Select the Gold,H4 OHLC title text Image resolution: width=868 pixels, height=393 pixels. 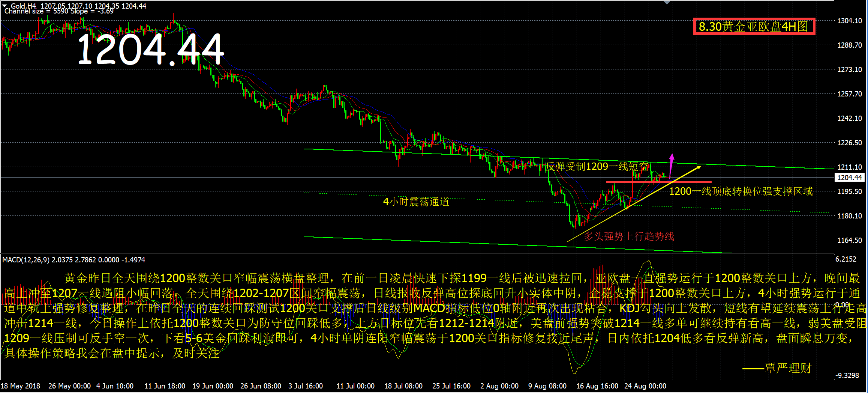point(79,6)
